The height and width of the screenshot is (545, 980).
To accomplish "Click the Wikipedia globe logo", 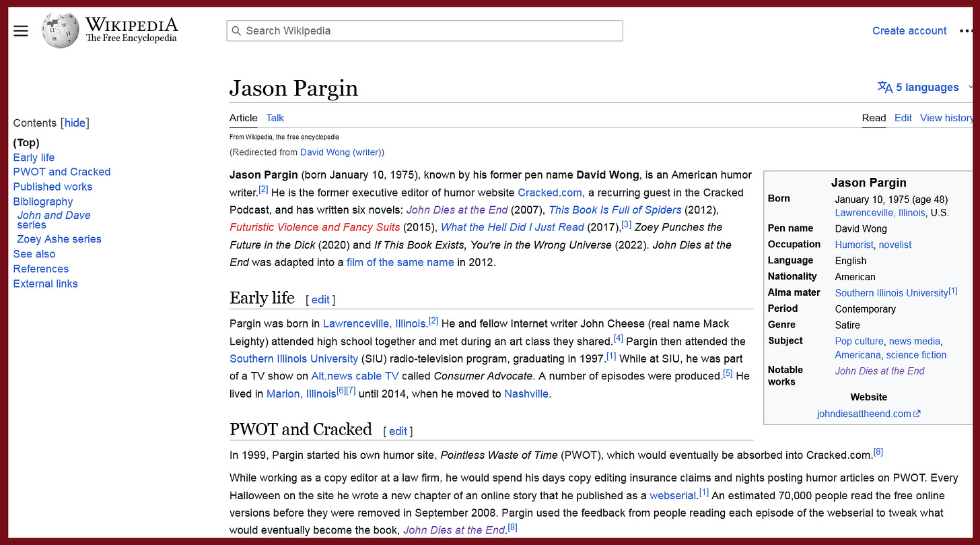I will click(x=60, y=30).
